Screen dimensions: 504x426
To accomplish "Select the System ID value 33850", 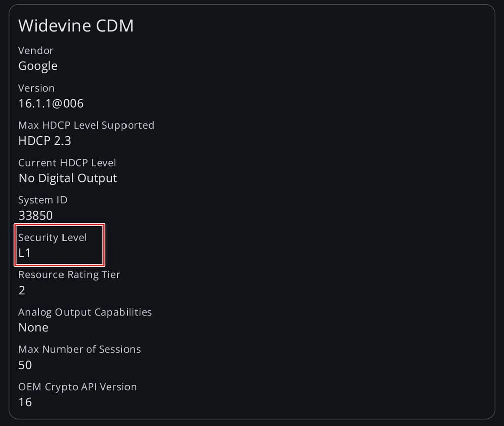I will 35,216.
